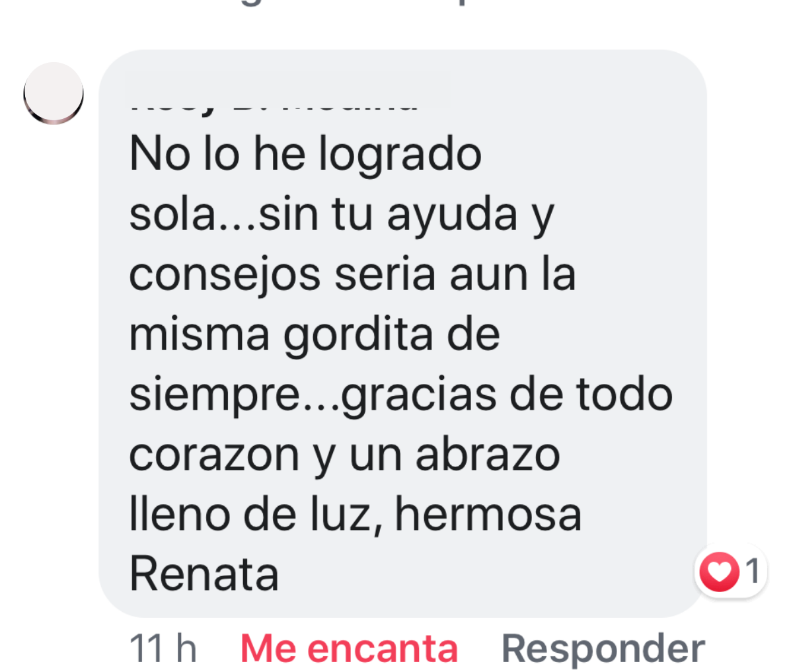Click the text 'misma gordita de'

[315, 335]
